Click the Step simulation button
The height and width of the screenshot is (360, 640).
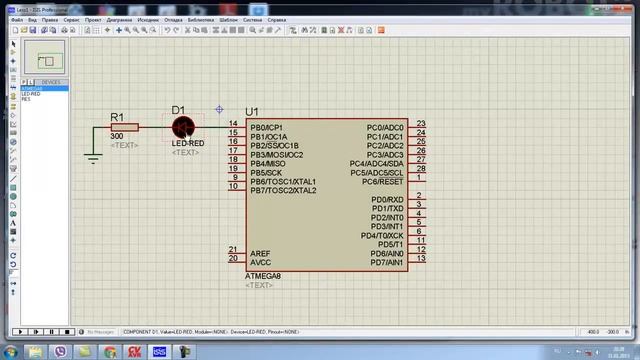[36, 332]
